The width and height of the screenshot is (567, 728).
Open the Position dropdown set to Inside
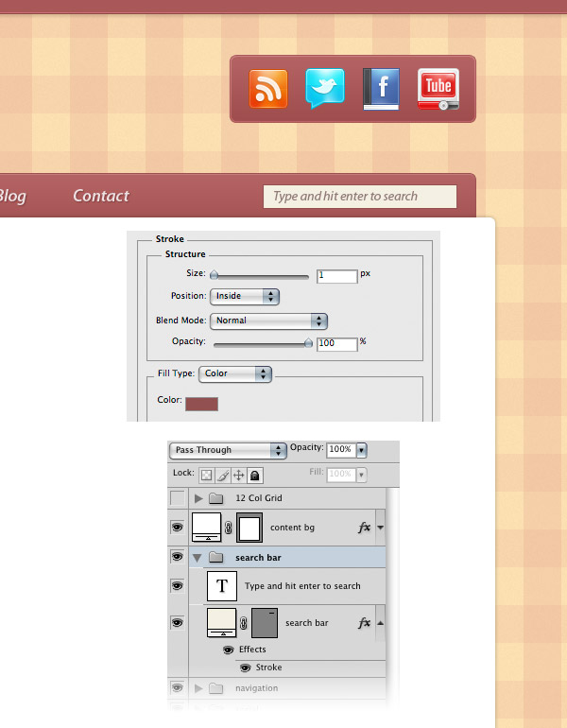[x=245, y=296]
